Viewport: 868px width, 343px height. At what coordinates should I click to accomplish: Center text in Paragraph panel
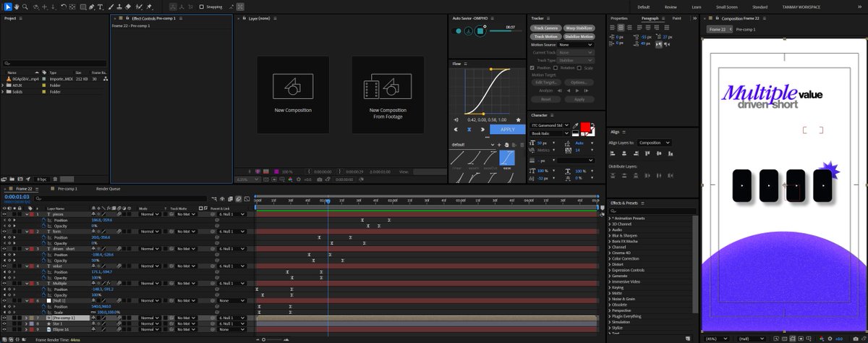621,27
